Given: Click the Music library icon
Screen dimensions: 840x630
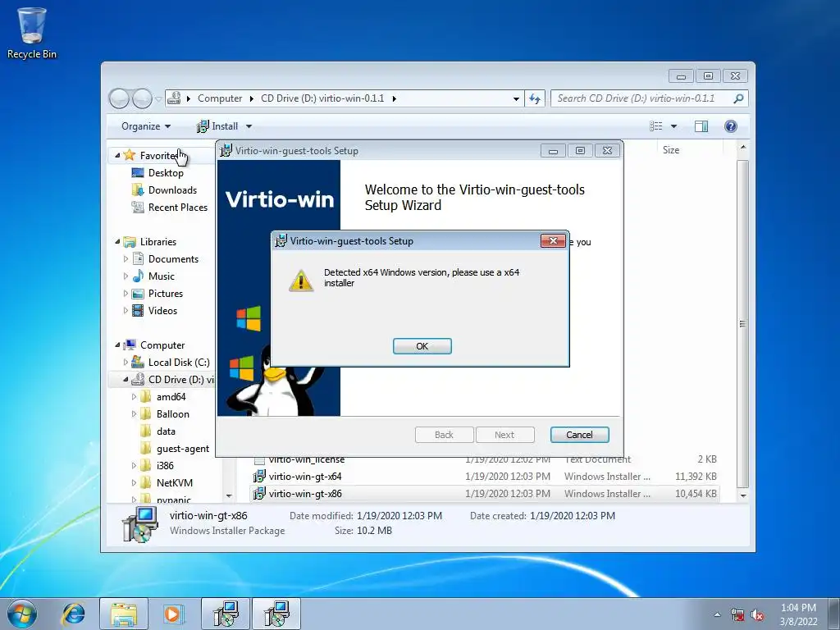Looking at the screenshot, I should point(138,276).
